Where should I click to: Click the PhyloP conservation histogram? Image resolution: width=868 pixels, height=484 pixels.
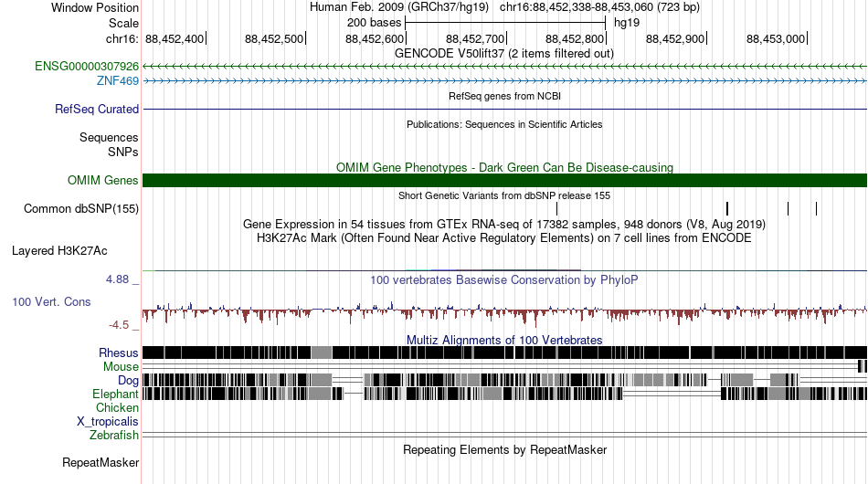(505, 313)
